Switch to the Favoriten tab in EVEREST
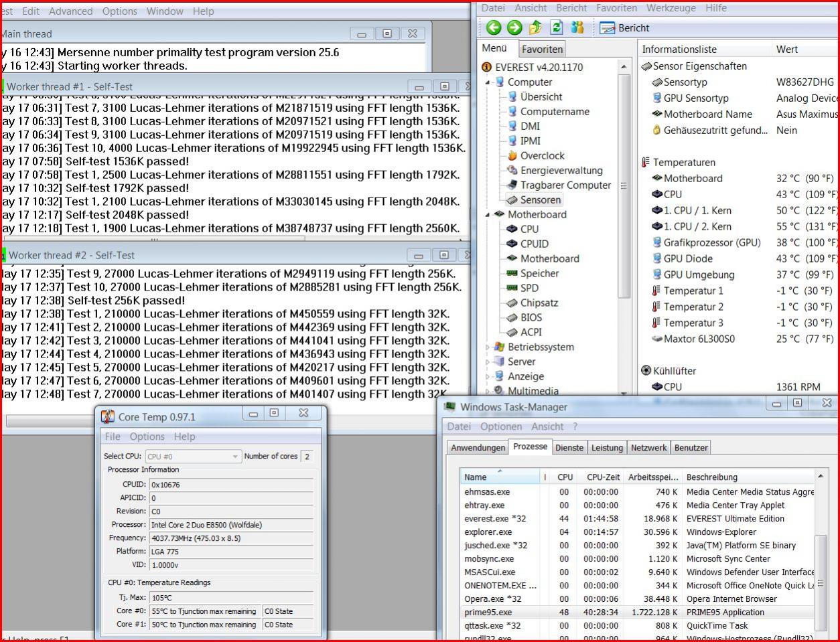840x642 pixels. [542, 49]
